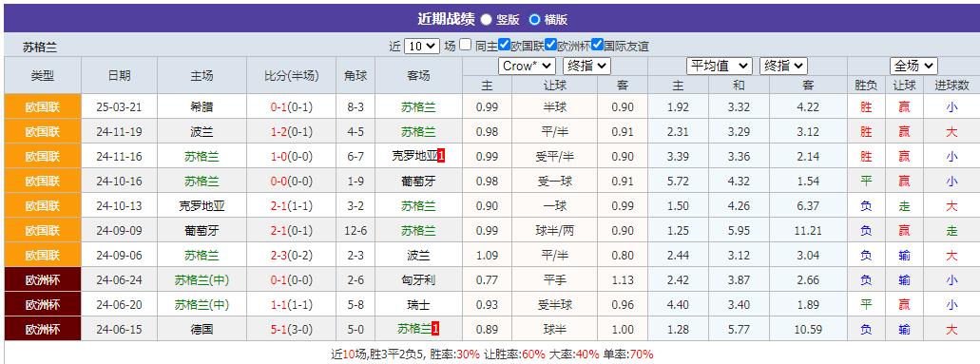The image size is (980, 364).
Task: Open the 平均值 odds dropdown
Action: [x=719, y=66]
